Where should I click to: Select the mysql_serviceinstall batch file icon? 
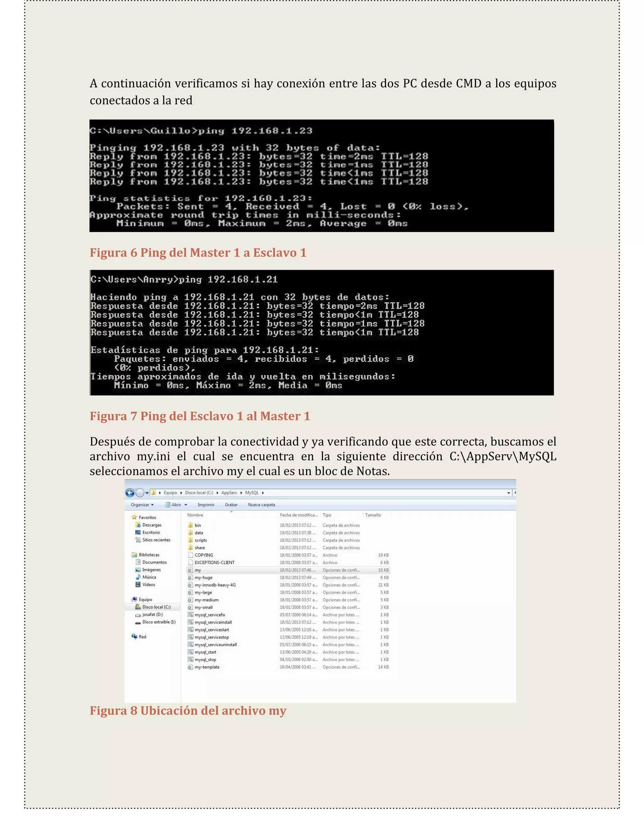[190, 622]
